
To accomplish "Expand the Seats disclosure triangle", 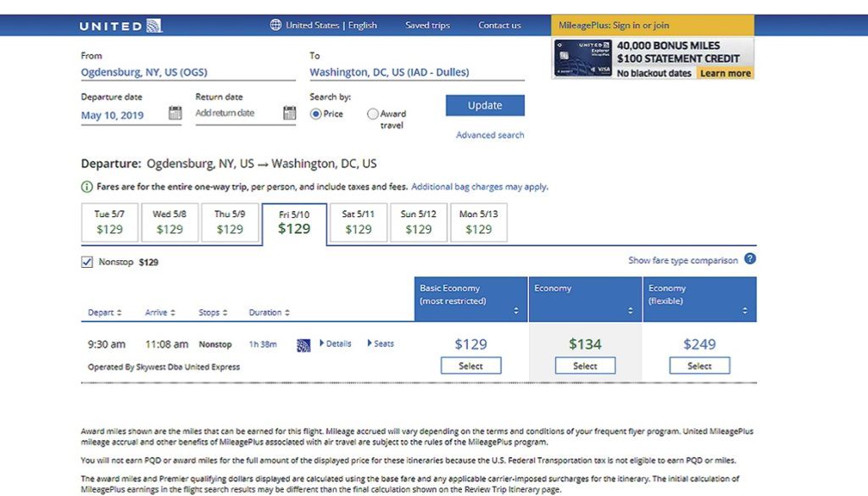I will (x=370, y=343).
